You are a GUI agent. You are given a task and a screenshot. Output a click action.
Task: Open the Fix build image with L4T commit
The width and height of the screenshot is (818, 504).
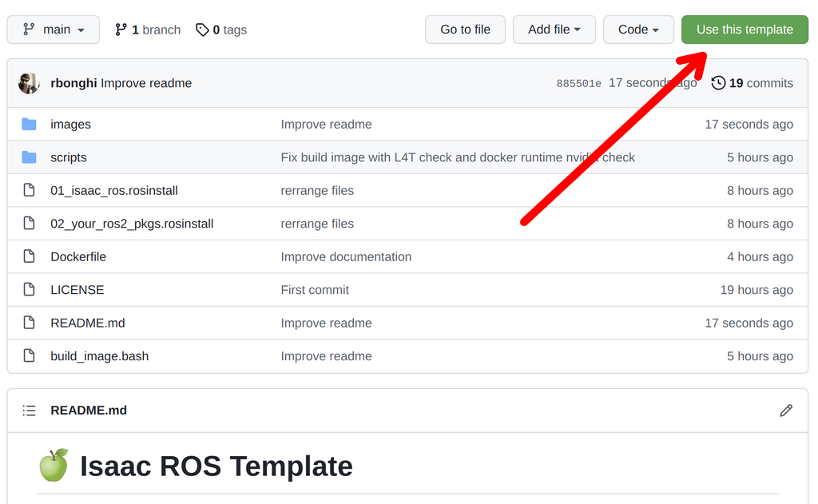[458, 157]
